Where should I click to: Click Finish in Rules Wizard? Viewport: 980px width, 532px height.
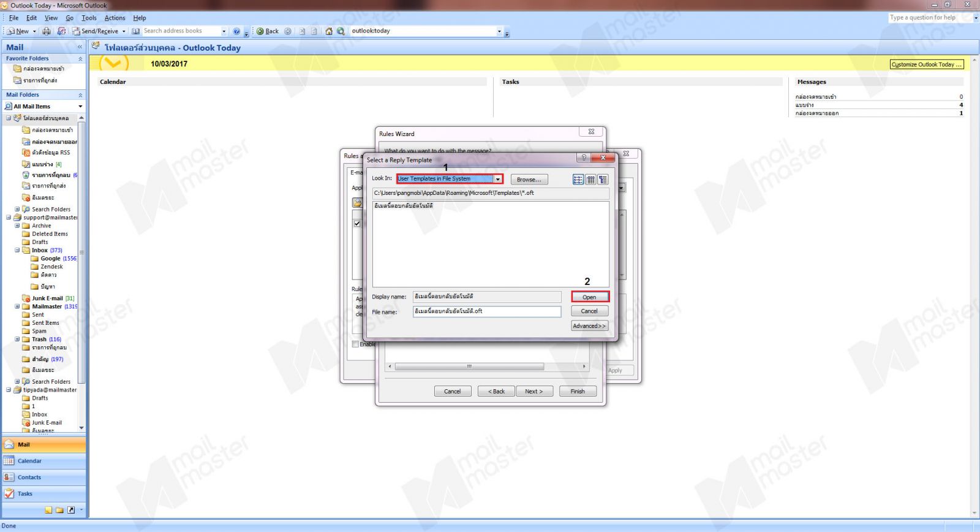point(578,391)
